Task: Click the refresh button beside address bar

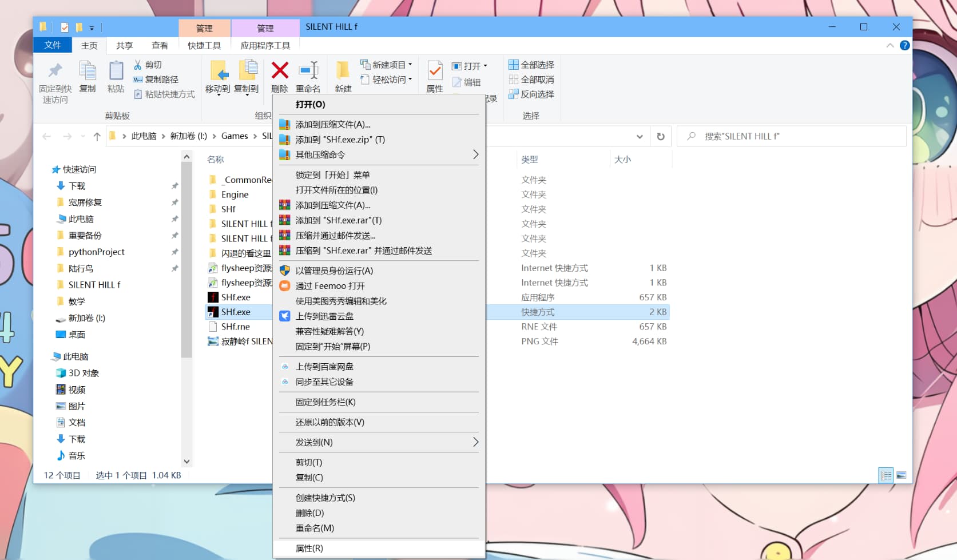Action: (661, 136)
